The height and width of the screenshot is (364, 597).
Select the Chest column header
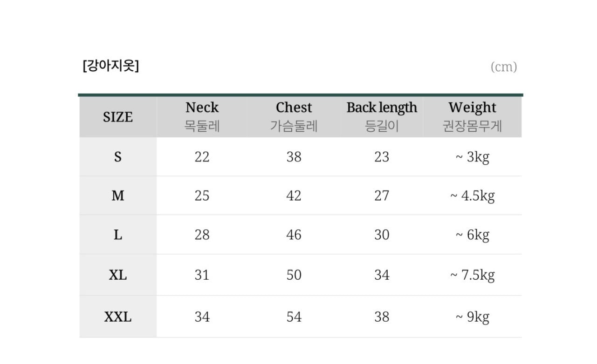(294, 116)
